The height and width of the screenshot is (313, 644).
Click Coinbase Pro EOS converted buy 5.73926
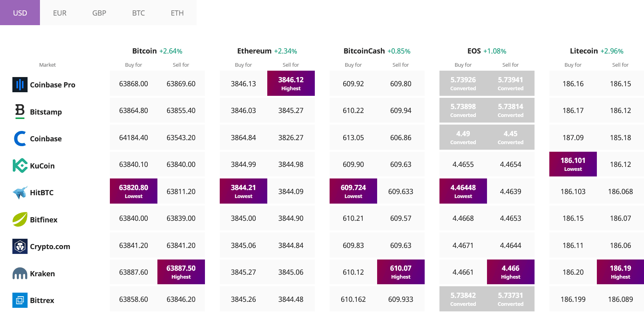point(463,83)
